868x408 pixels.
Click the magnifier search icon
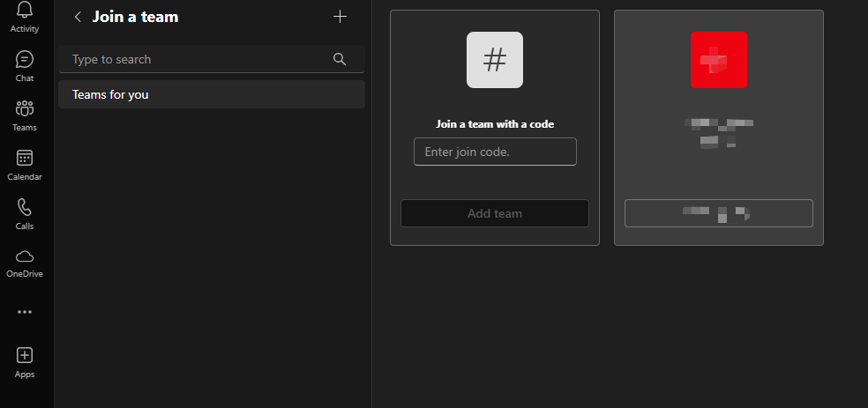click(340, 59)
